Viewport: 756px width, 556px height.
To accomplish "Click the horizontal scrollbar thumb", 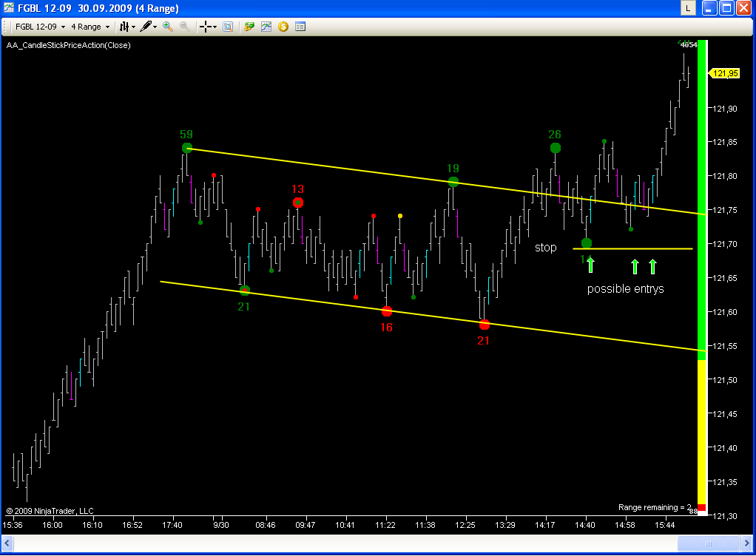I will tap(708, 543).
